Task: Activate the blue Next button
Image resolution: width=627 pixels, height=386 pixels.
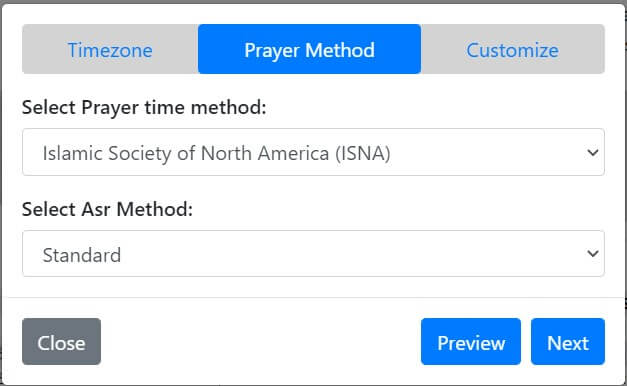Action: tap(568, 342)
